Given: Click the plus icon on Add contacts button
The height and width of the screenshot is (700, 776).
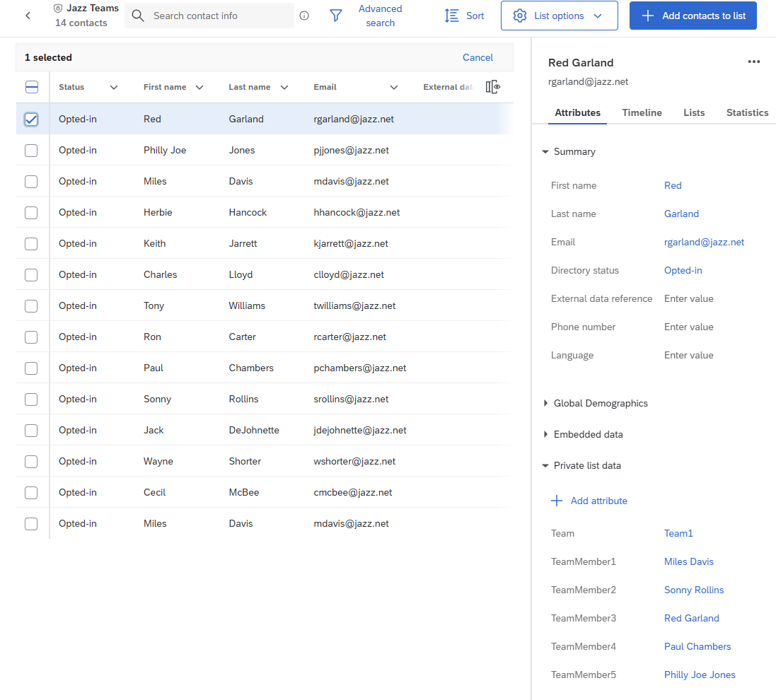Looking at the screenshot, I should [x=648, y=16].
